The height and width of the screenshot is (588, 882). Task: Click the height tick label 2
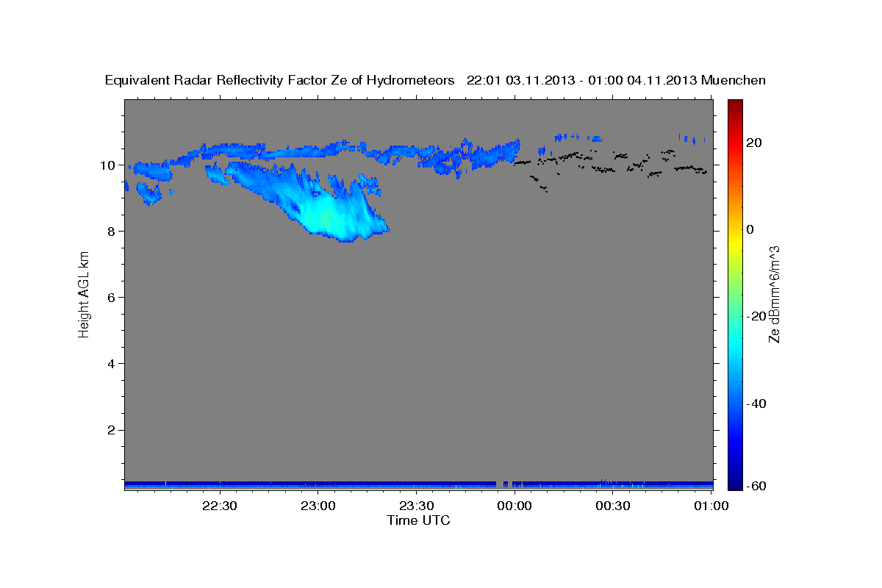(x=112, y=429)
